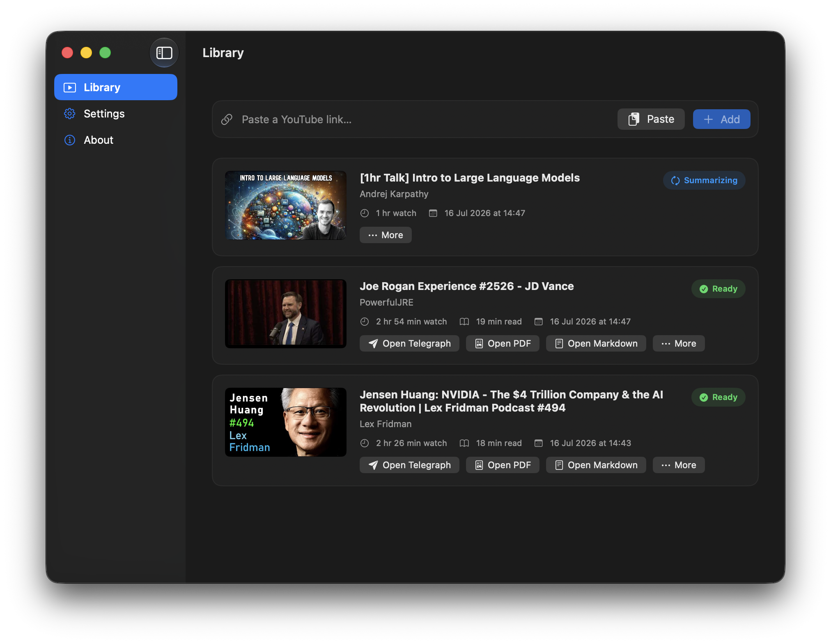Screen dimensions: 831x644
Task: Click the book icon beside '19 min read'
Action: tap(464, 322)
